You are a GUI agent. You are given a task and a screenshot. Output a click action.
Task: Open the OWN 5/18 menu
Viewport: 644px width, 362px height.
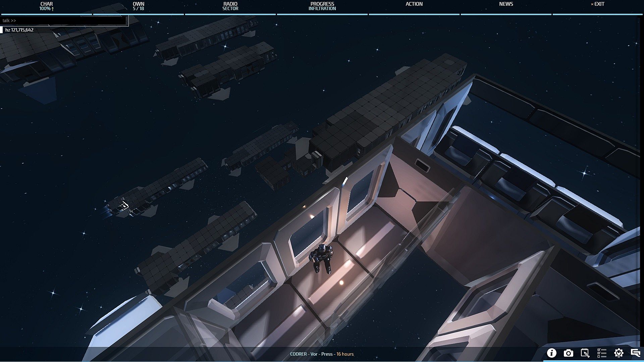click(139, 6)
